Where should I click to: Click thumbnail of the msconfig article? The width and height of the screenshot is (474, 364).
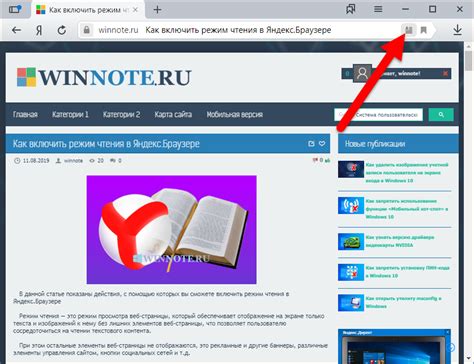click(x=351, y=303)
